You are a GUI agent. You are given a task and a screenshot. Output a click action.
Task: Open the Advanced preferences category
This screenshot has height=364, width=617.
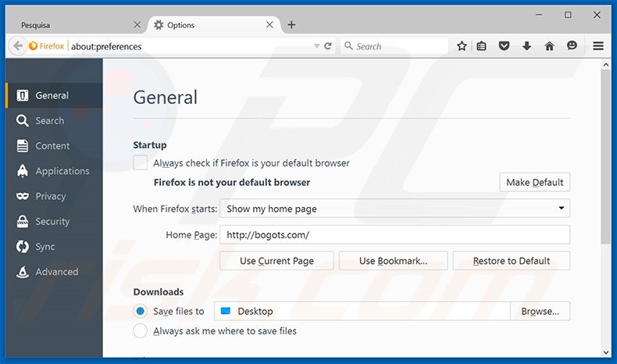pyautogui.click(x=55, y=272)
